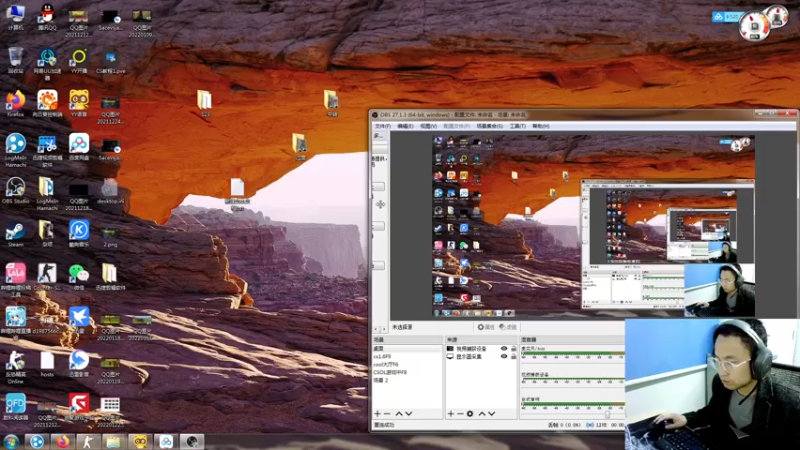Open OBS 帮助(H) menu
The height and width of the screenshot is (450, 800).
[x=541, y=126]
